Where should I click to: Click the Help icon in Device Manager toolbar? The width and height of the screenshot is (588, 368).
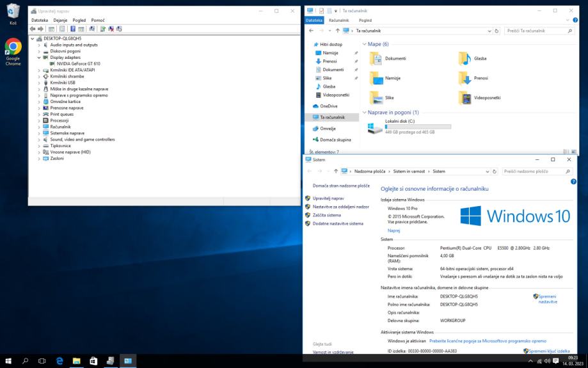[x=73, y=29]
